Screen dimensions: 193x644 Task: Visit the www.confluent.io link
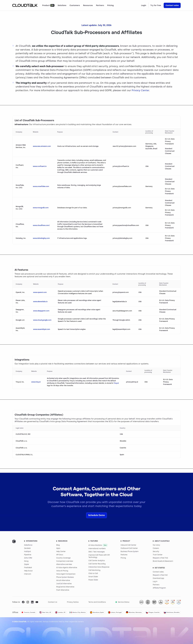pos(40,166)
